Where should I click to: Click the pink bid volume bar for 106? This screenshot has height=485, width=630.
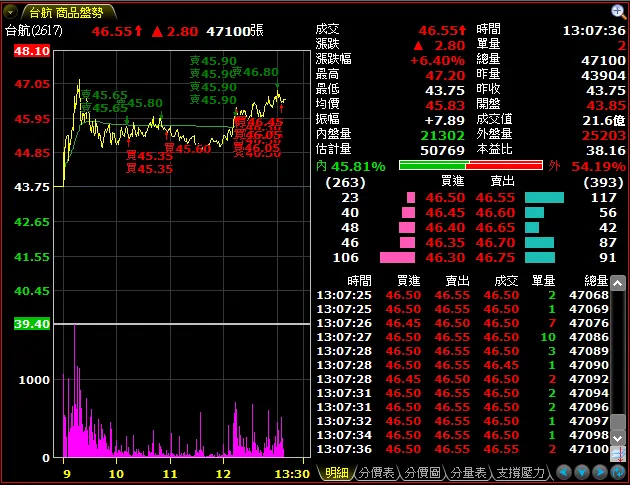[397, 258]
